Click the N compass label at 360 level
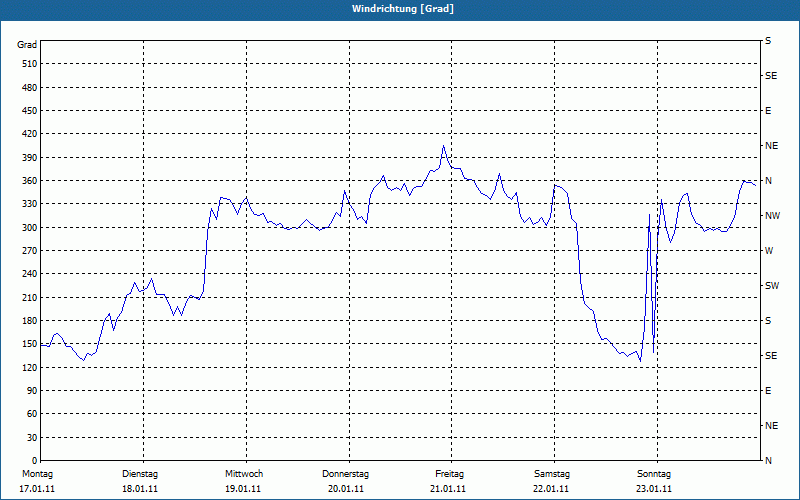Image resolution: width=800 pixels, height=500 pixels. (x=769, y=181)
